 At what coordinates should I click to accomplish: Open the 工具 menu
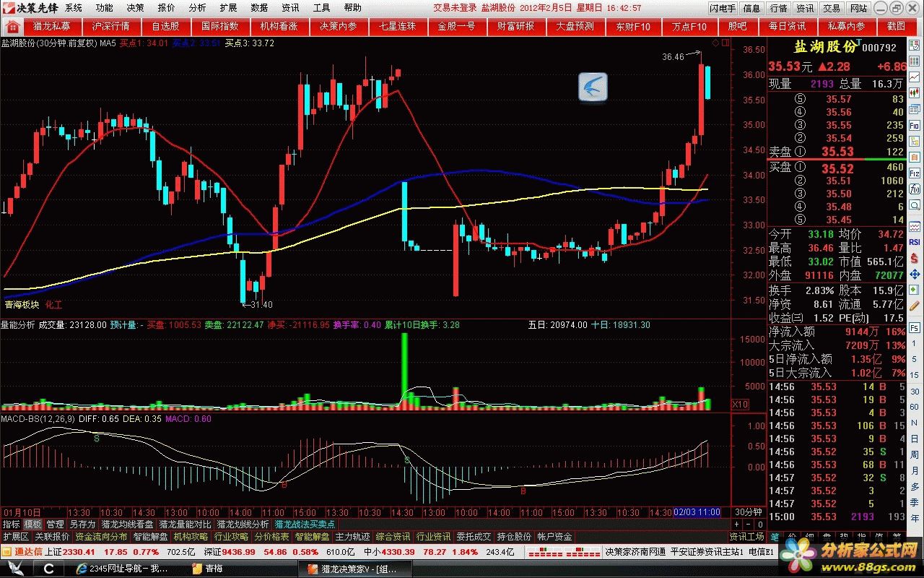click(x=322, y=8)
